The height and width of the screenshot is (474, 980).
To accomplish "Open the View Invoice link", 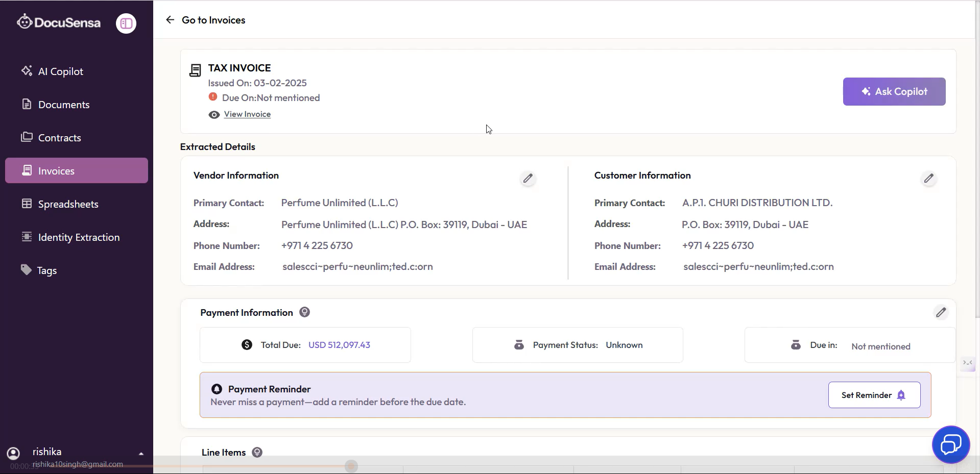I will (247, 114).
